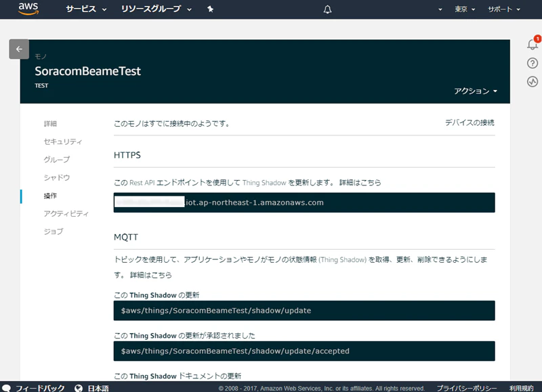Click the help question mark icon
The height and width of the screenshot is (392, 542).
[533, 63]
